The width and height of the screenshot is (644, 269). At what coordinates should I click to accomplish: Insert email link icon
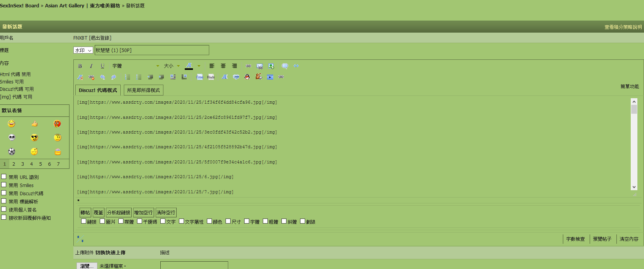click(x=260, y=66)
